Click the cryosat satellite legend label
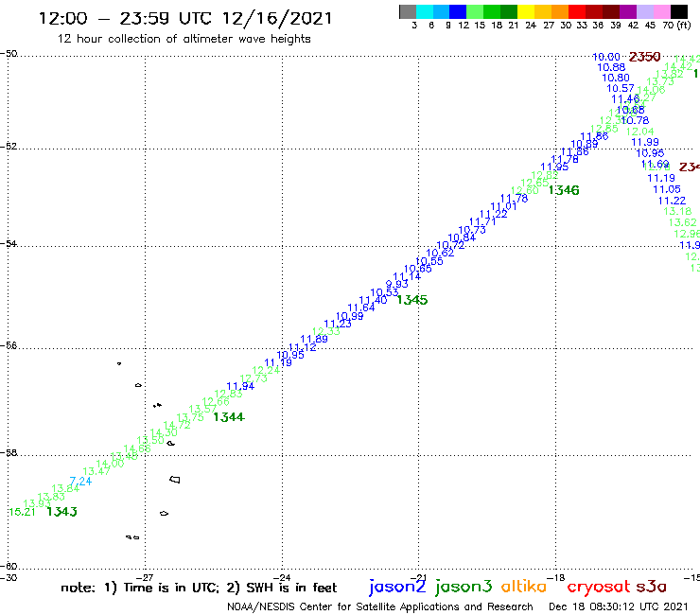Viewport: 700px width, 615px height. click(598, 588)
